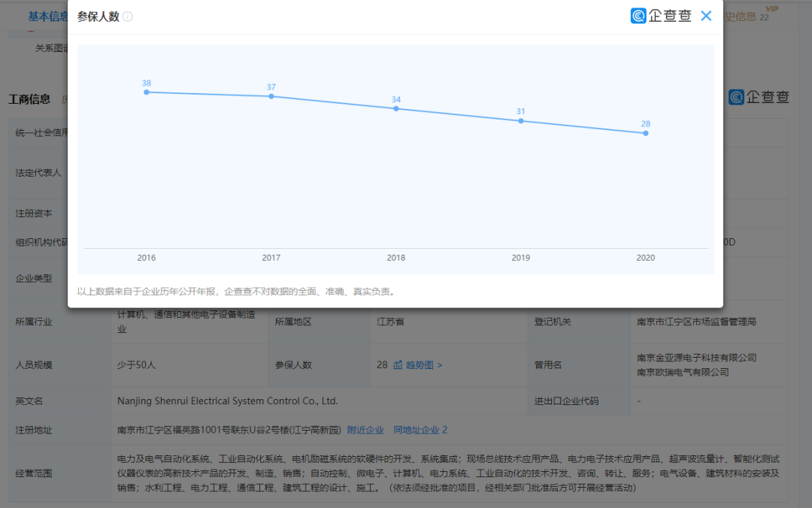Click the 2018 axis label
812x508 pixels.
(396, 258)
